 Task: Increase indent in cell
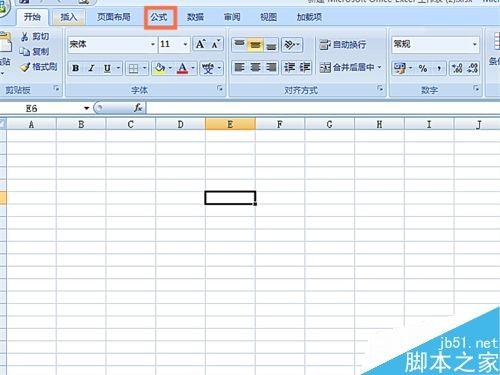click(304, 68)
